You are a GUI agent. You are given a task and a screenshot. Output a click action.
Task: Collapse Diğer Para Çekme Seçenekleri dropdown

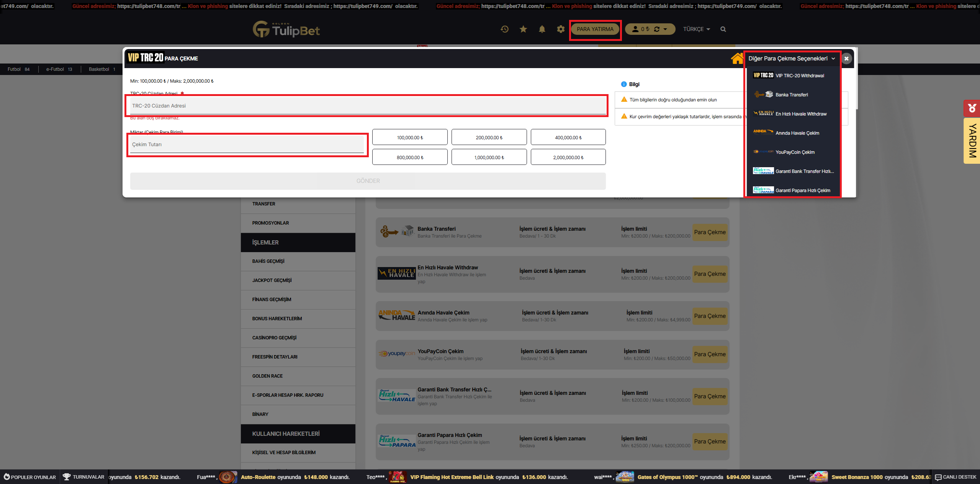pyautogui.click(x=792, y=59)
